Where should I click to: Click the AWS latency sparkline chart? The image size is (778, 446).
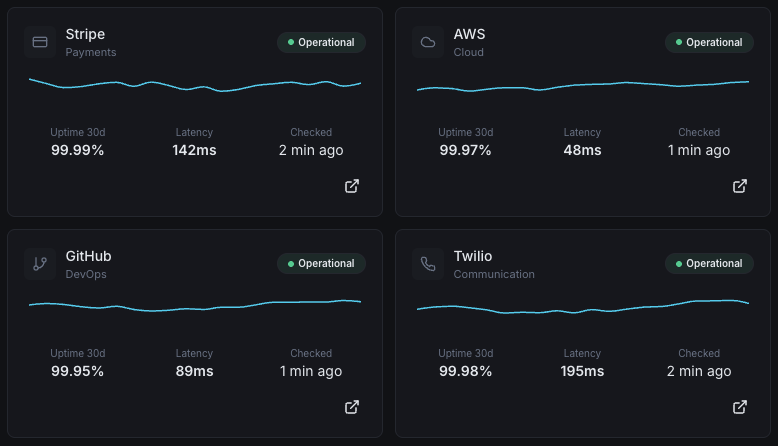[x=583, y=86]
